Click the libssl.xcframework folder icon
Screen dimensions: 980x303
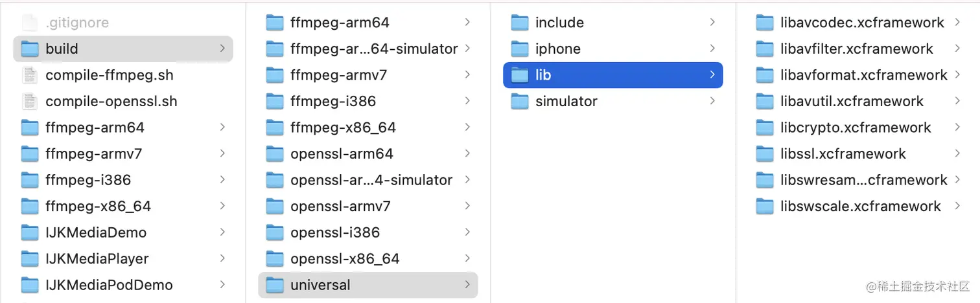tap(765, 154)
